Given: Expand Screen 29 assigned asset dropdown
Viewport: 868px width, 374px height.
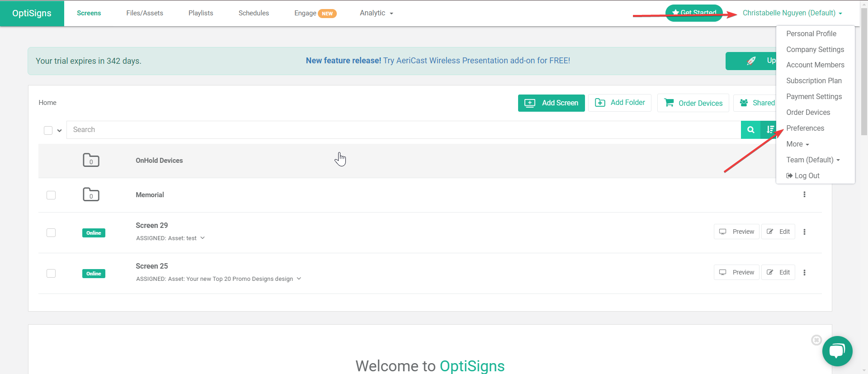Looking at the screenshot, I should (x=203, y=238).
